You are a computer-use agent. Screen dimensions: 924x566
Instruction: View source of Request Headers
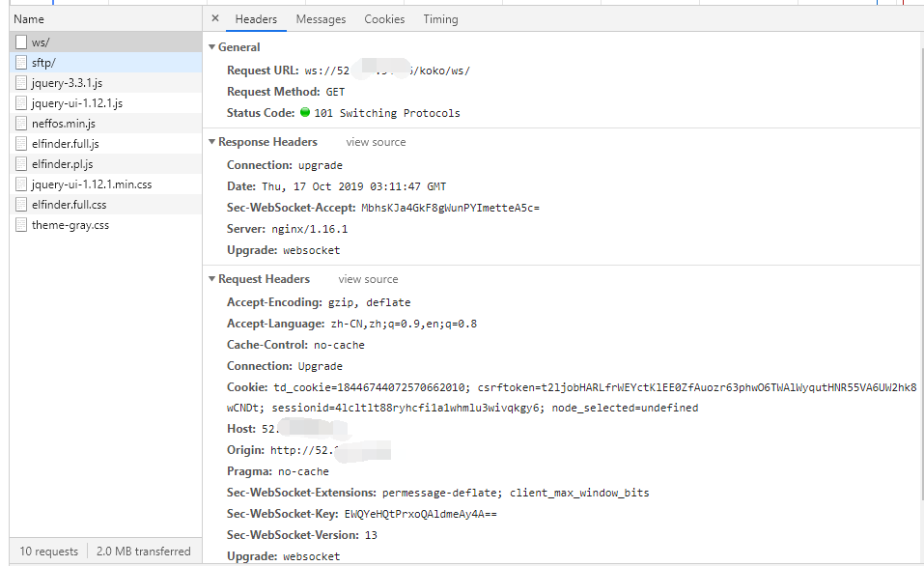point(368,279)
